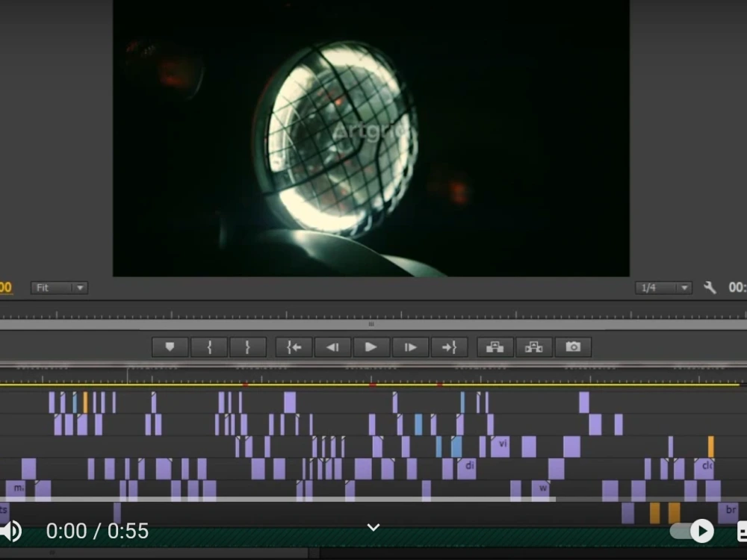
Task: Click the down chevron in the video player bar
Action: [x=373, y=527]
